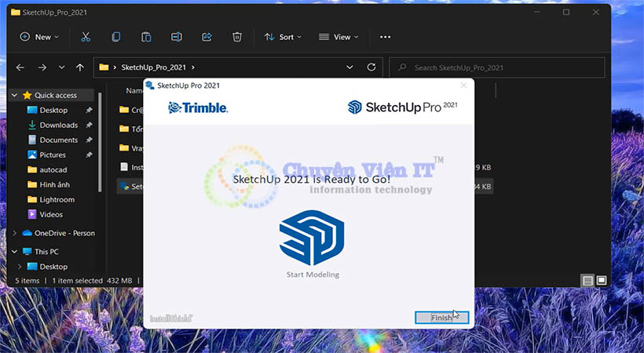Click the Finish button in installer
The image size is (644, 353).
pyautogui.click(x=441, y=318)
